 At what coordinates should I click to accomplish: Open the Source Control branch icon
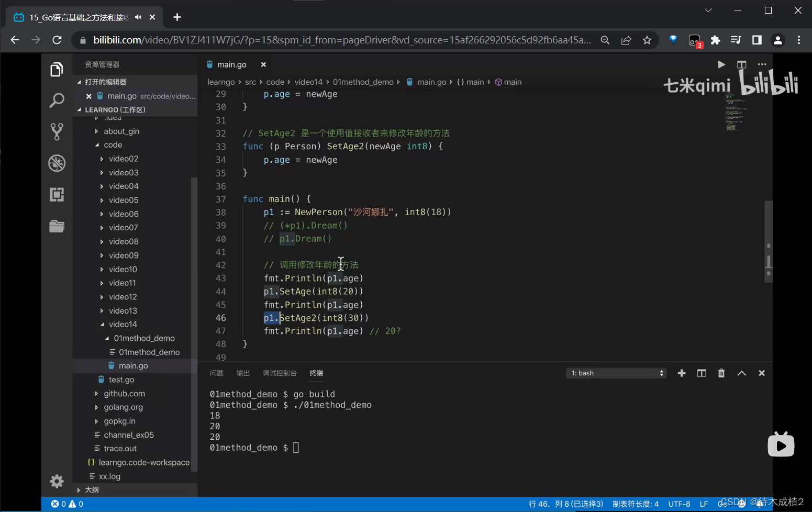[x=57, y=131]
